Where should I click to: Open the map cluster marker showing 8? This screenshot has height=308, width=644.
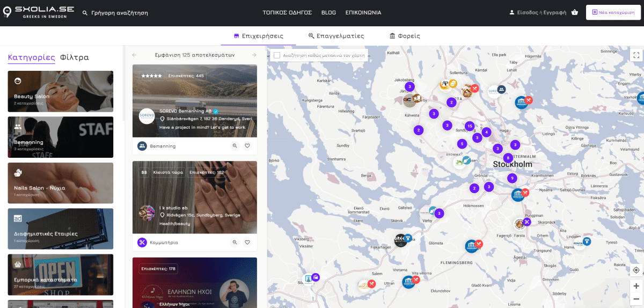(x=508, y=158)
